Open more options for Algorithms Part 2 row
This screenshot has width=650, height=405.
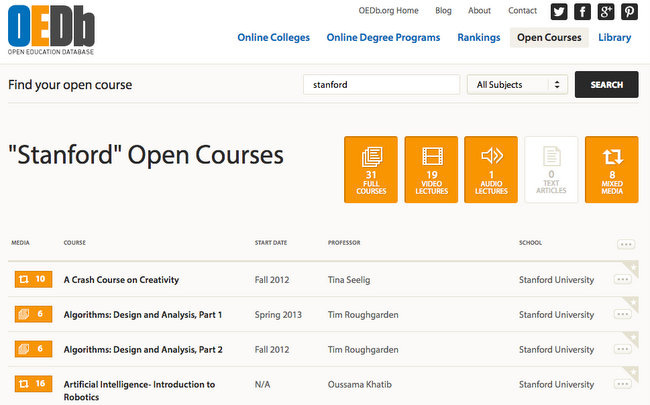pos(623,349)
